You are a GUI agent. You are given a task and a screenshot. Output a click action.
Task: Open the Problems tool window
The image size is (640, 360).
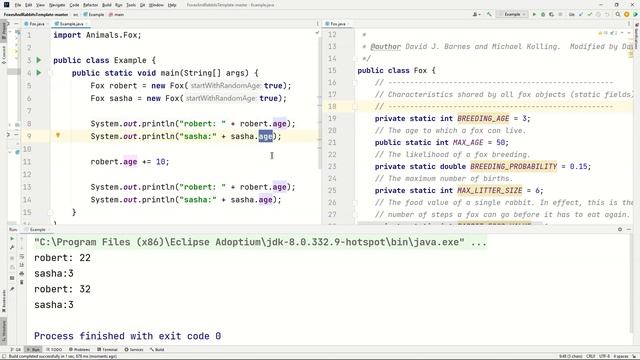tap(80, 350)
